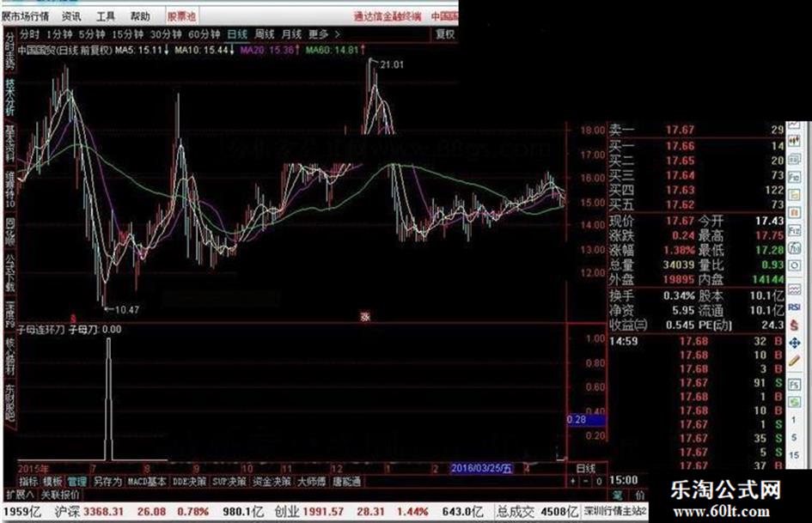Click the green refresh icon
812x523 pixels.
tap(793, 402)
